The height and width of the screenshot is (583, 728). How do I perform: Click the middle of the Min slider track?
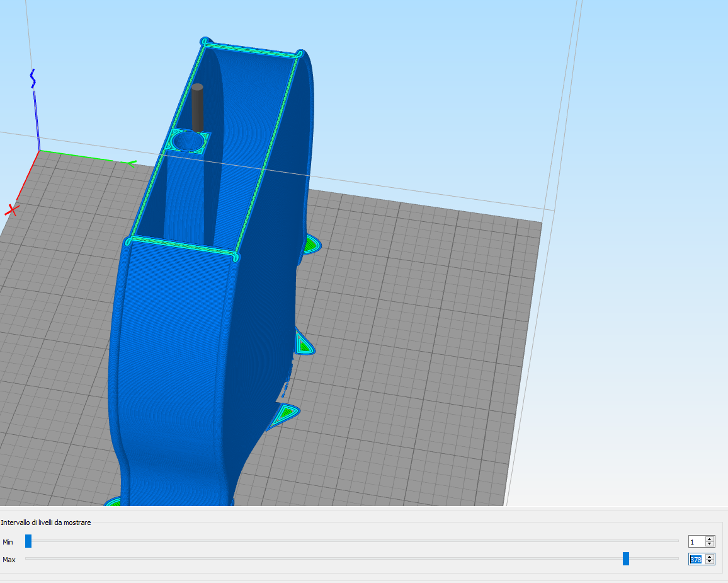point(353,541)
